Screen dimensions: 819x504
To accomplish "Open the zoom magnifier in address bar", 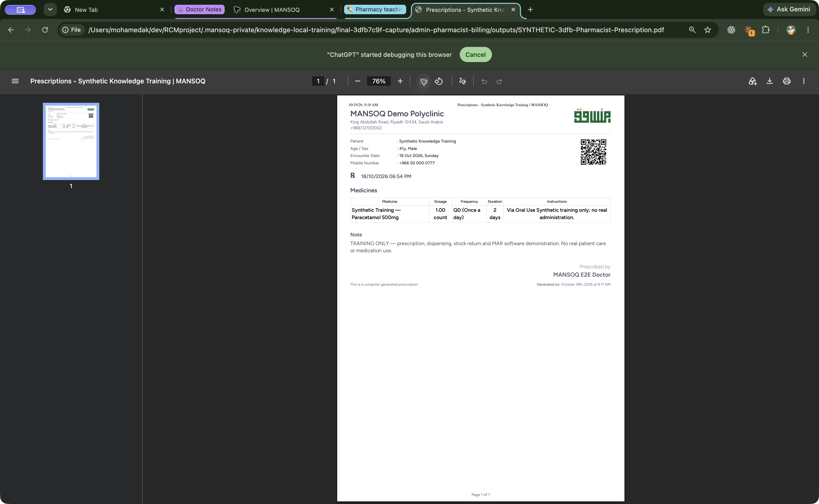I will pos(692,30).
